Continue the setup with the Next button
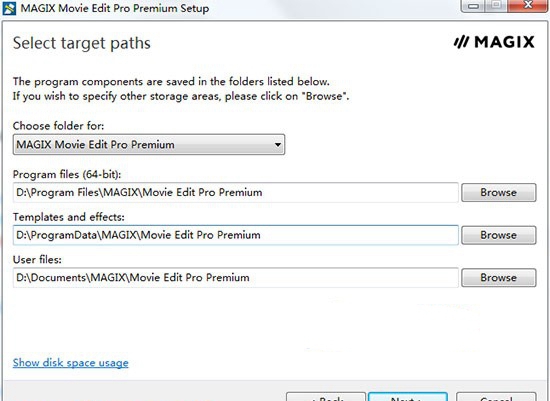Viewport: 550px width, 401px height. [x=408, y=397]
